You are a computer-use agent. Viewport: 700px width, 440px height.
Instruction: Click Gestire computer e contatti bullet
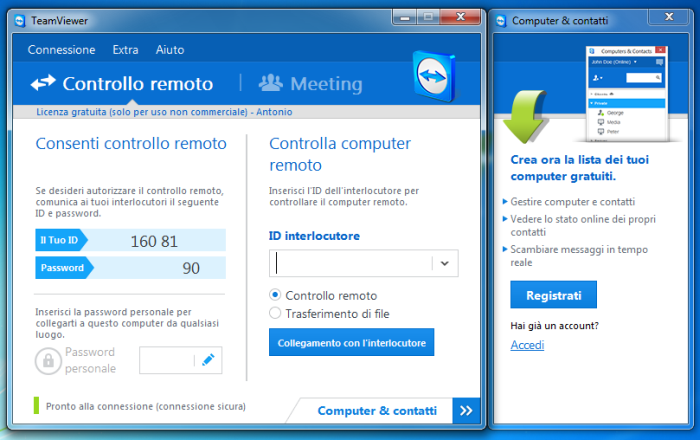pos(572,202)
